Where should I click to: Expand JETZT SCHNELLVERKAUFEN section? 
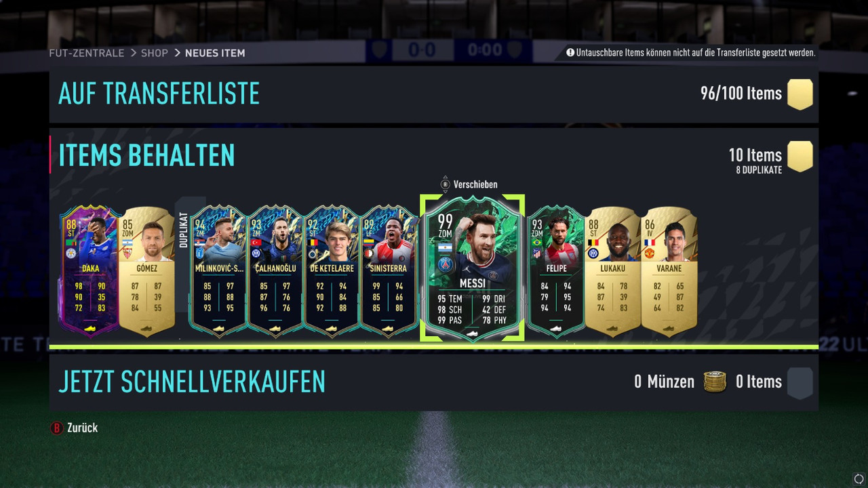pos(433,382)
